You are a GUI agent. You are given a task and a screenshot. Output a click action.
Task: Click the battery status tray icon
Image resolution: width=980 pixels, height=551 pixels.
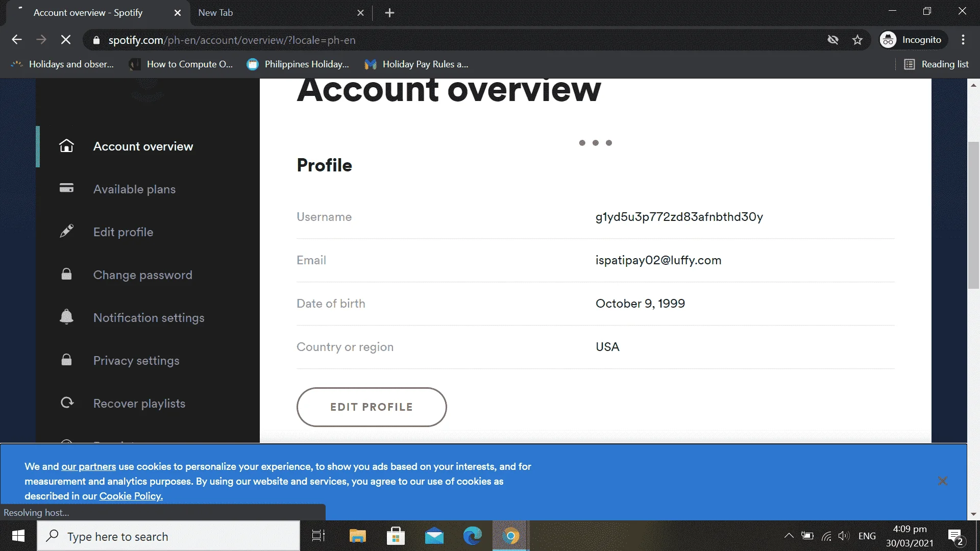click(807, 536)
